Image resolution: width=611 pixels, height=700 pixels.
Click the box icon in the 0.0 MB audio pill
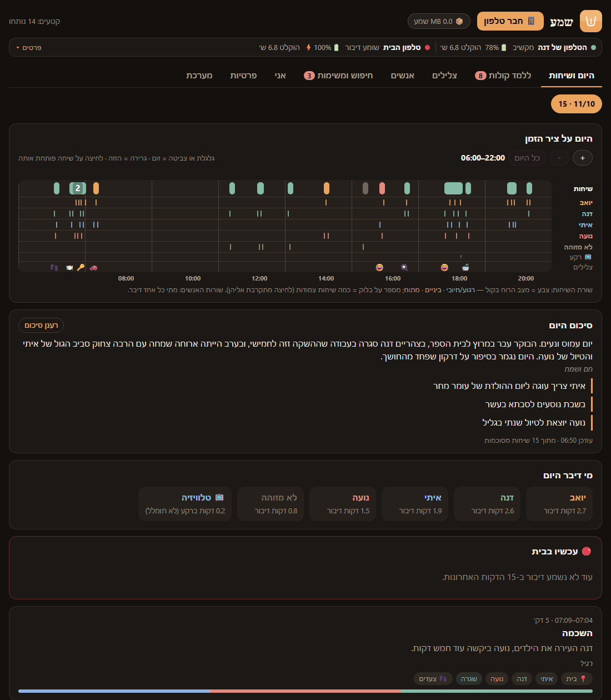click(459, 21)
